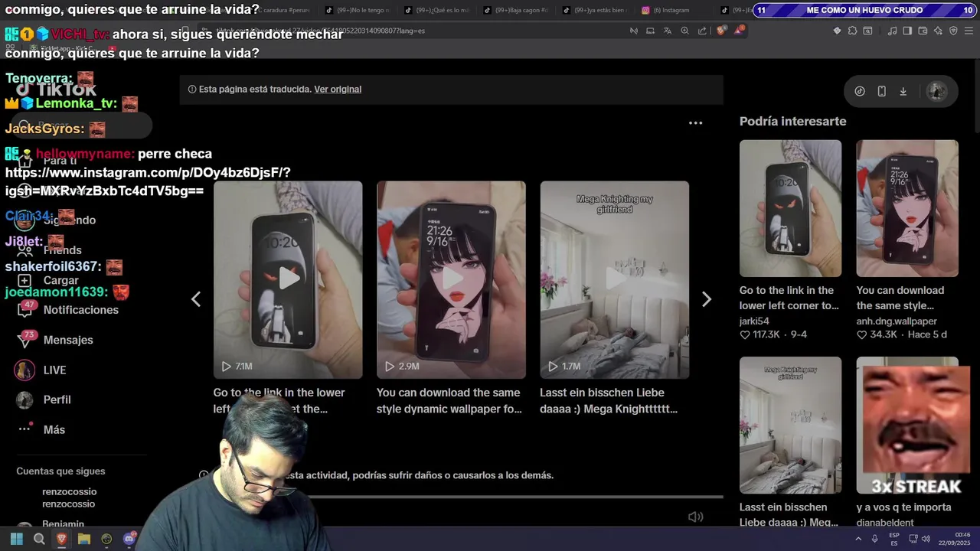Click the phone app icon in top bar
Image resolution: width=980 pixels, height=551 pixels.
881,91
